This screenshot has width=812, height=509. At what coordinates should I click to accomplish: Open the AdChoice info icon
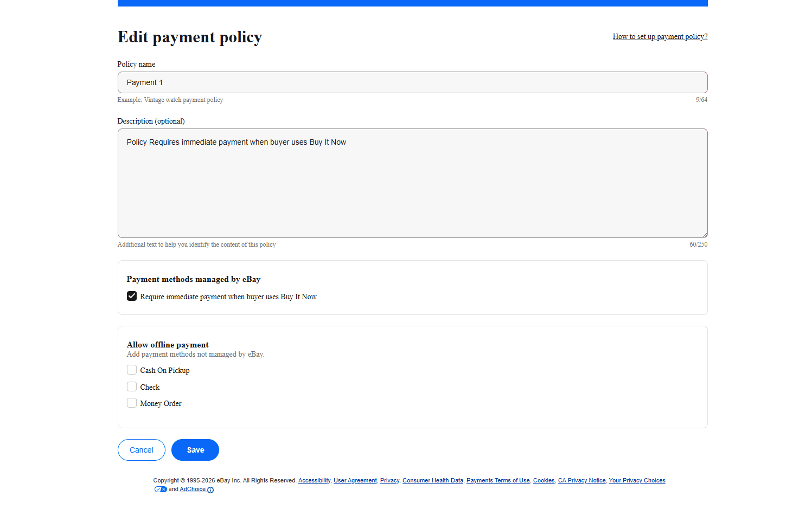pyautogui.click(x=211, y=489)
